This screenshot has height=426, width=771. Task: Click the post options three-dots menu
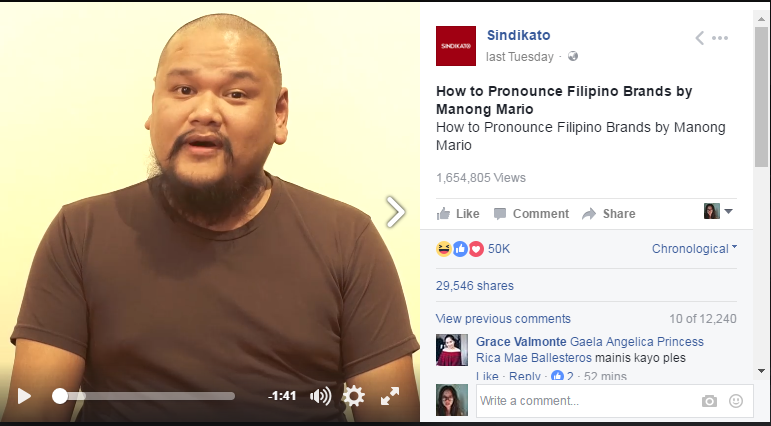click(720, 38)
